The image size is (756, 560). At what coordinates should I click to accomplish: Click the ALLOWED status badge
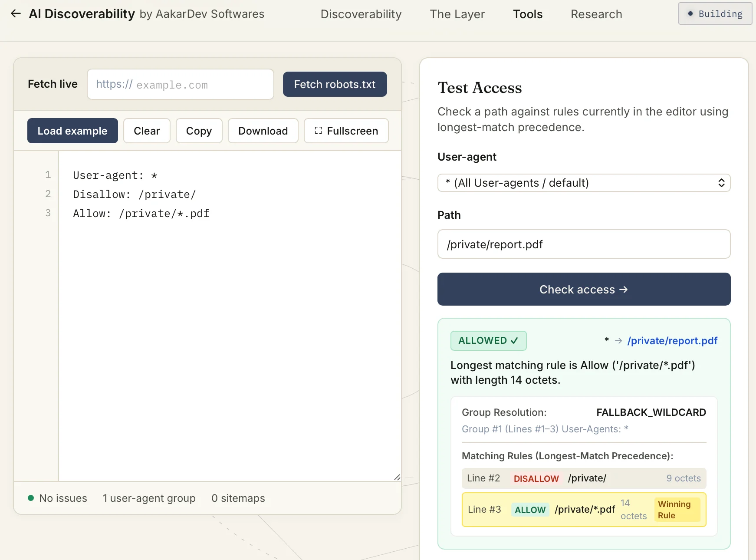click(488, 341)
